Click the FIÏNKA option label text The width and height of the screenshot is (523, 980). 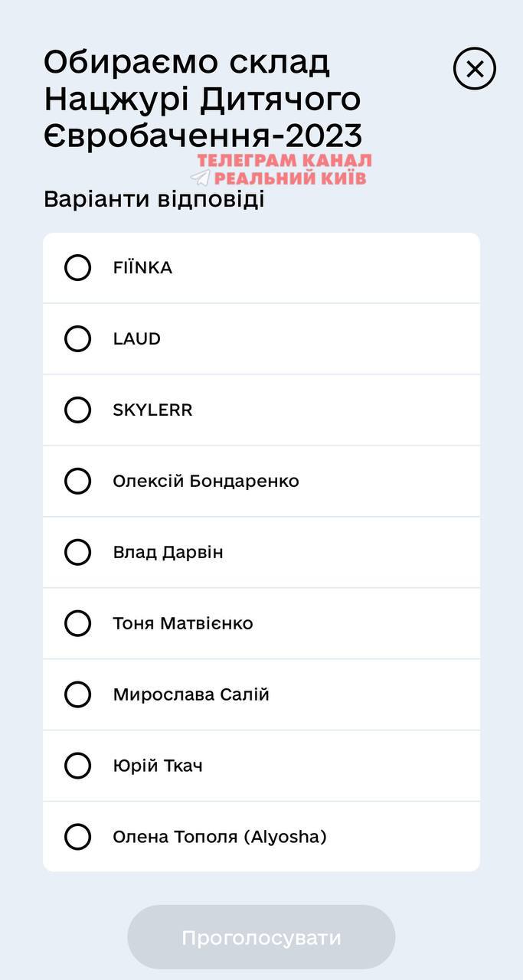click(x=142, y=268)
